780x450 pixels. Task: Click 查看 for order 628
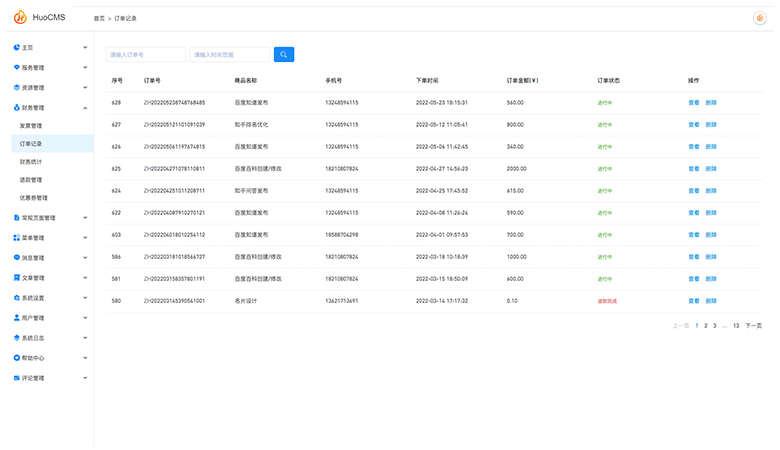[x=694, y=103]
